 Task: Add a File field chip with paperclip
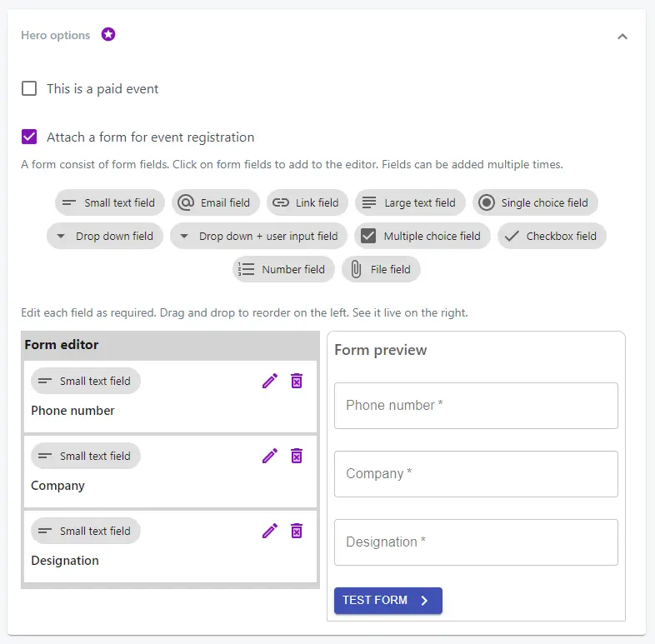pos(381,269)
